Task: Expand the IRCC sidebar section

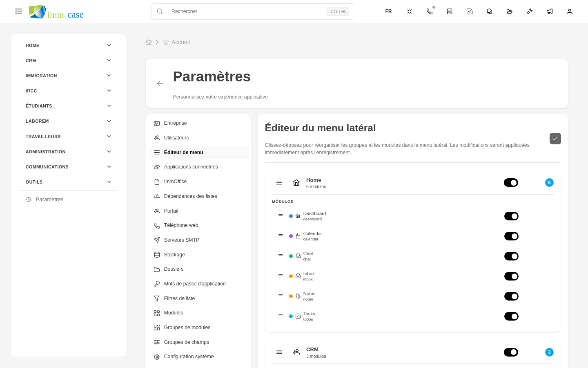Action: pos(69,91)
